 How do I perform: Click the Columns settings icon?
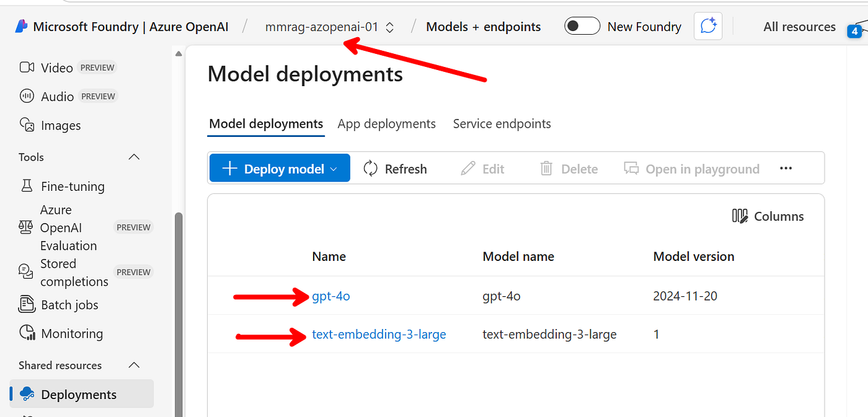740,216
